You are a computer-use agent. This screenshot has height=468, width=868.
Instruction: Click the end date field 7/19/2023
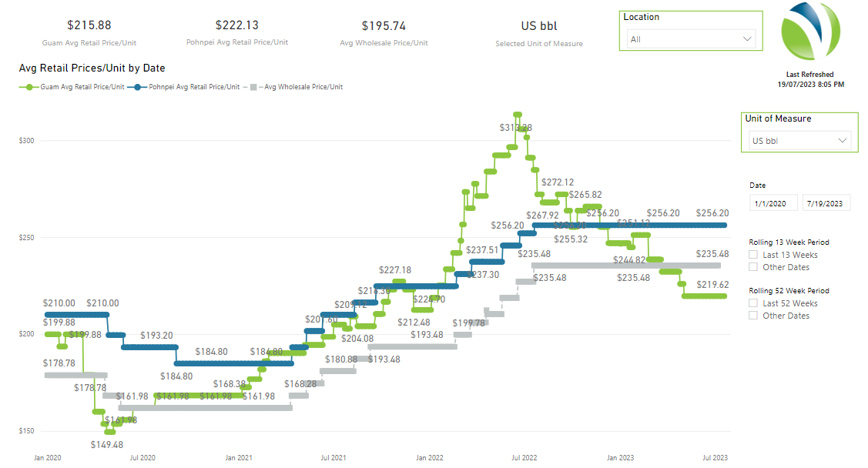[x=826, y=203]
